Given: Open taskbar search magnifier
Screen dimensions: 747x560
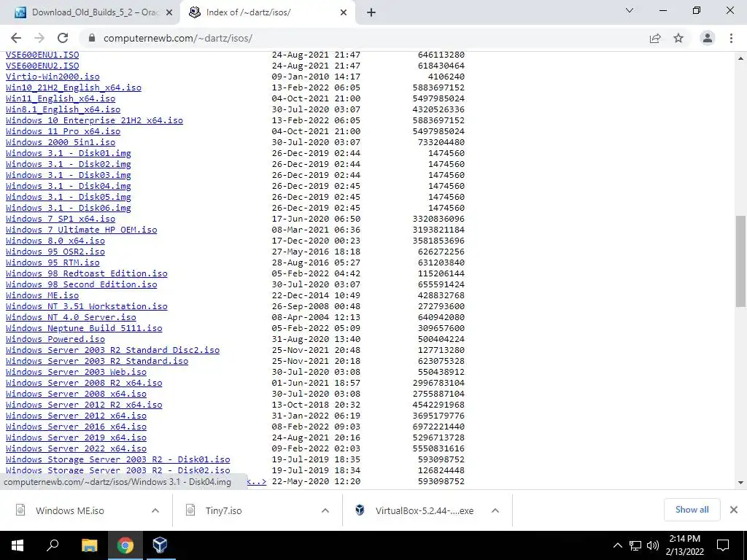Looking at the screenshot, I should [x=53, y=545].
